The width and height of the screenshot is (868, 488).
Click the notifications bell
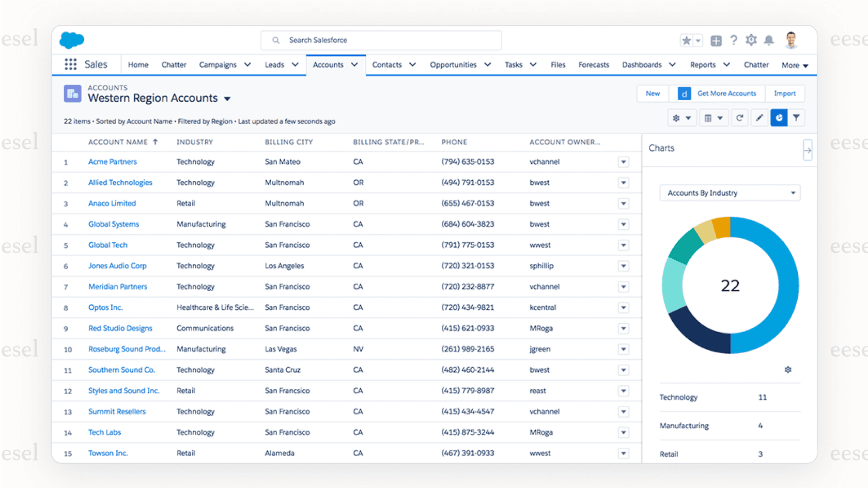769,40
